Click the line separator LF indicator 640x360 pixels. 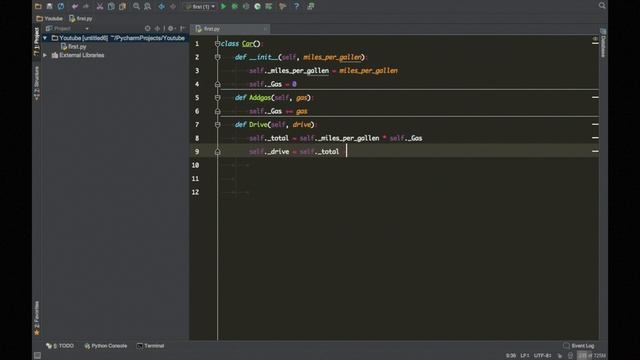click(525, 356)
